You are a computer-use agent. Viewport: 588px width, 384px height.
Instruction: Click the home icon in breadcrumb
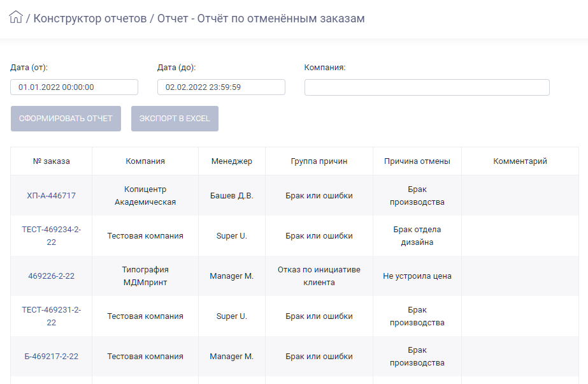coord(16,17)
